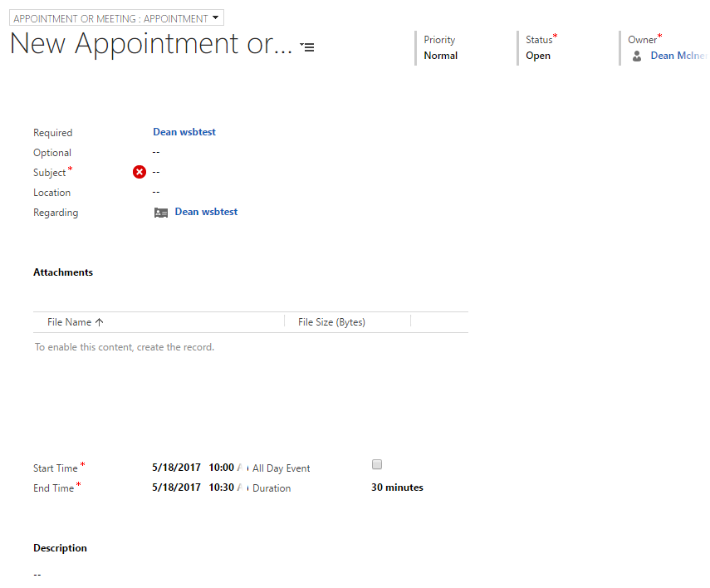Click the red error icon beside Subject

point(140,172)
